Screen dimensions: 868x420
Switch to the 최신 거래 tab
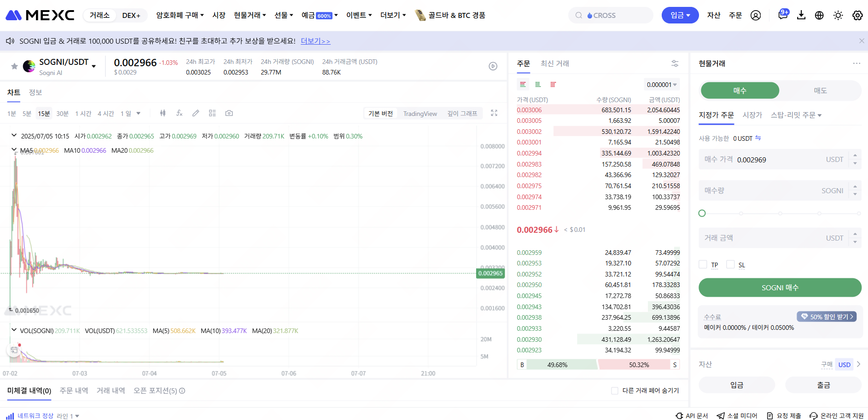555,63
